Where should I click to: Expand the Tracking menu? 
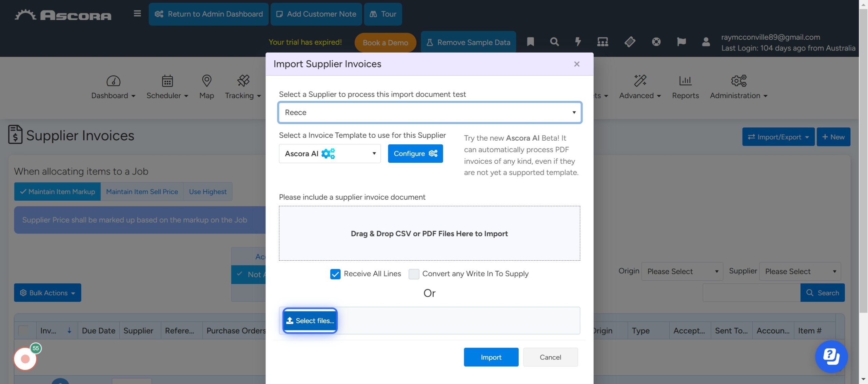pyautogui.click(x=243, y=96)
